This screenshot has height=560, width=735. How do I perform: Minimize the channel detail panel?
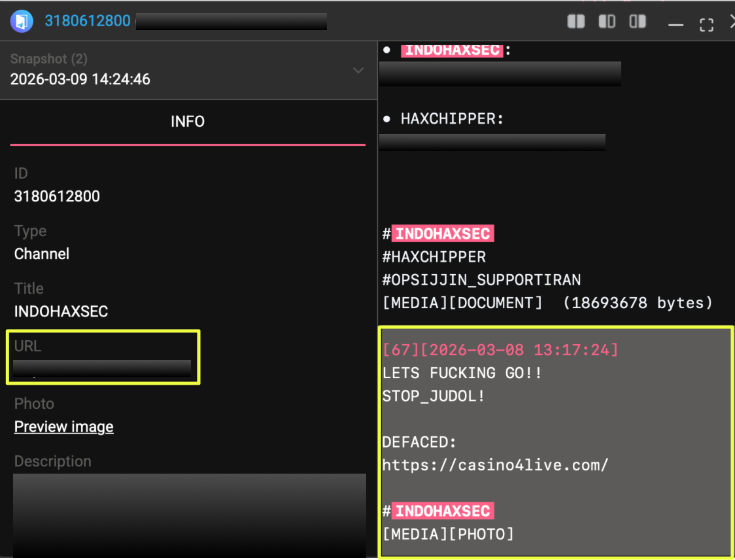[x=675, y=24]
